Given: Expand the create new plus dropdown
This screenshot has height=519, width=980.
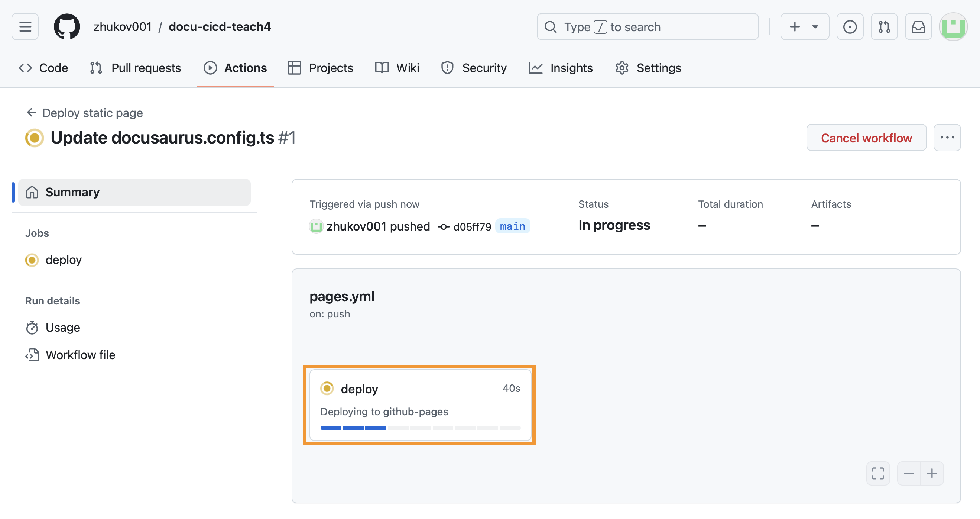Looking at the screenshot, I should pyautogui.click(x=804, y=27).
